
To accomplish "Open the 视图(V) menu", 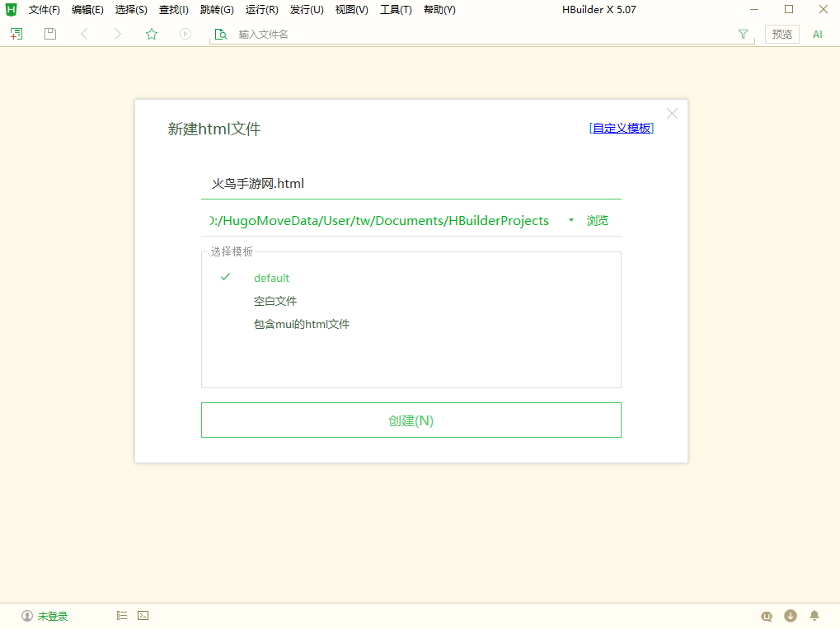I will 351,10.
